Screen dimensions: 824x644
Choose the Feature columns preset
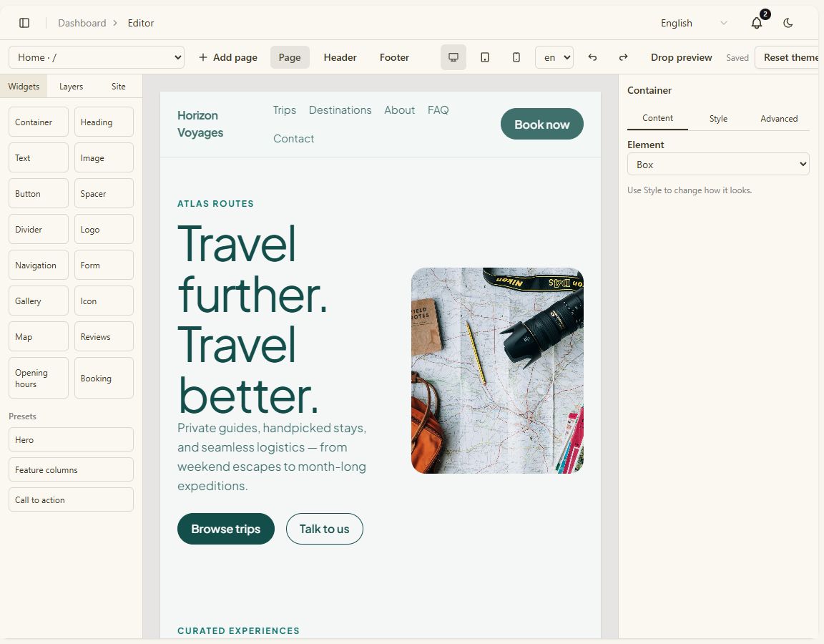click(x=71, y=469)
